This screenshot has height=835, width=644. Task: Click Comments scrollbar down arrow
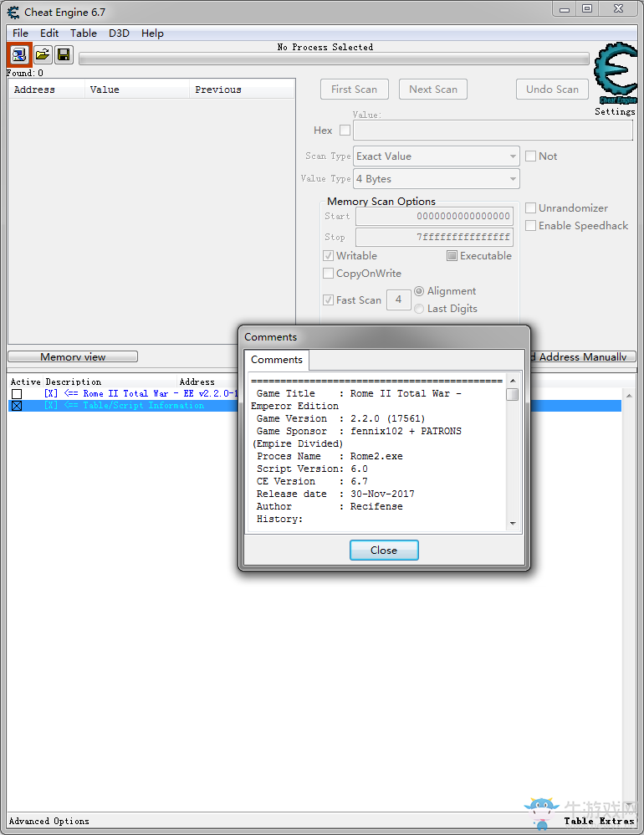click(513, 524)
